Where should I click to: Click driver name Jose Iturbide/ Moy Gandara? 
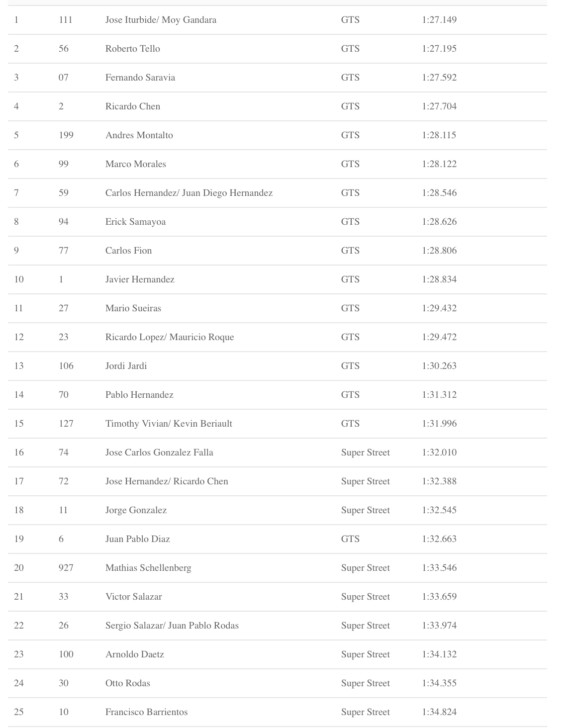(161, 20)
